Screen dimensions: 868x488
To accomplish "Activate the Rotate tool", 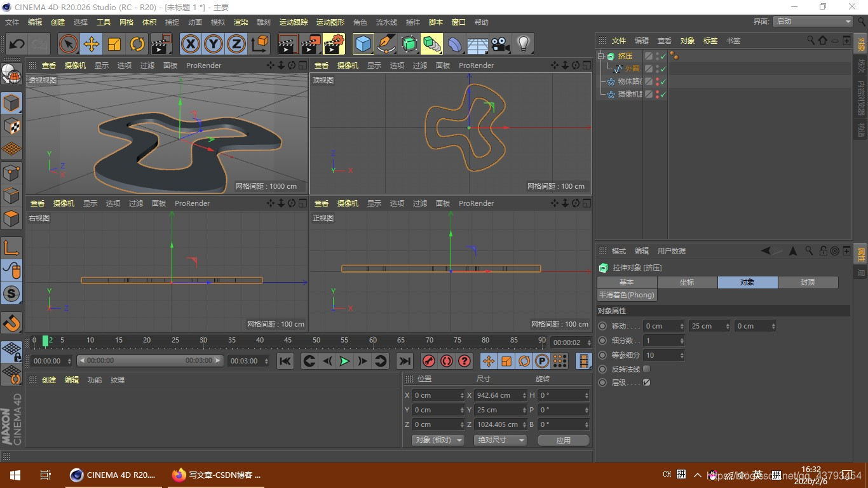I will pos(137,44).
